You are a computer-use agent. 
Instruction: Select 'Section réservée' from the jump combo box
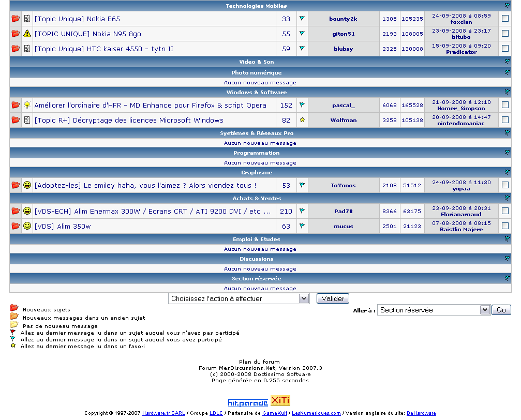[x=434, y=310]
